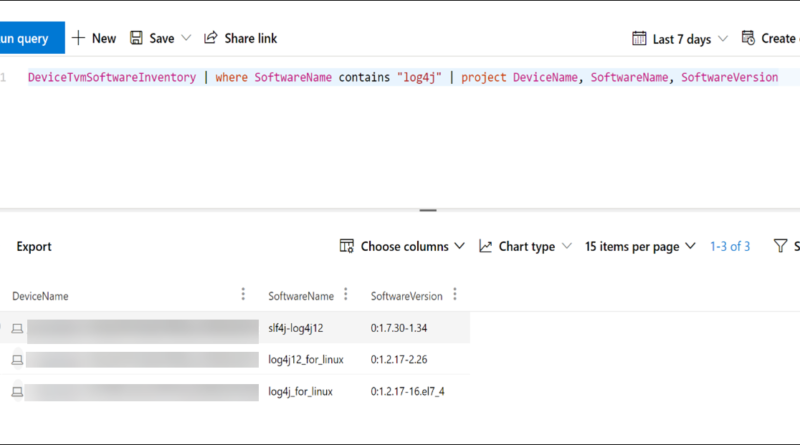Click the Create detection rule icon
The width and height of the screenshot is (800, 445).
748,38
